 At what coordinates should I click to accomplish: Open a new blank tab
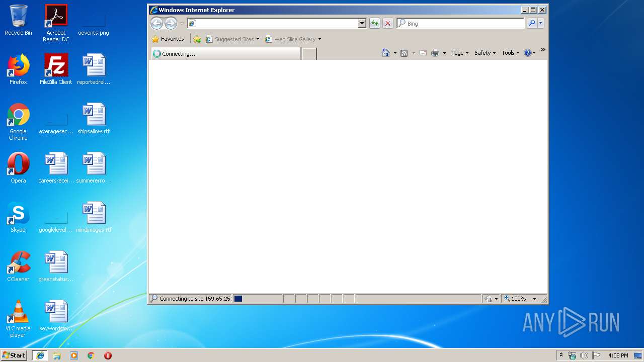click(x=309, y=54)
